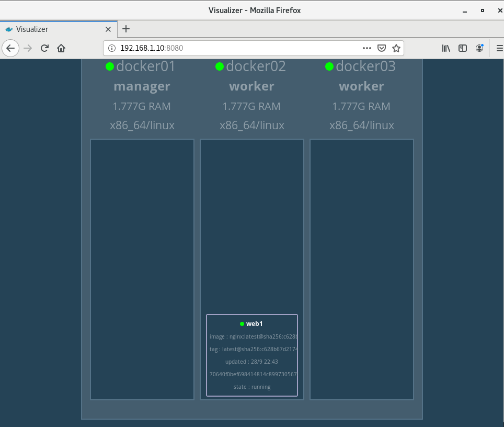This screenshot has width=504, height=427.
Task: Open a new tab with plus button
Action: click(x=126, y=29)
